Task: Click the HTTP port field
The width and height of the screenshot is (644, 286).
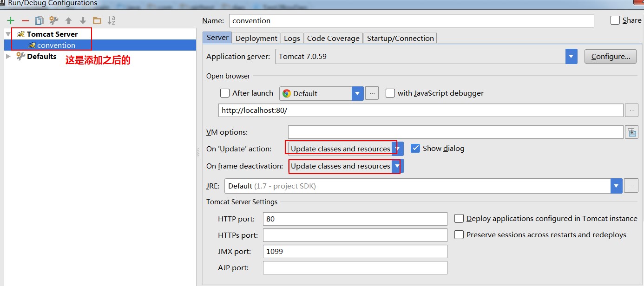Action: click(x=355, y=219)
